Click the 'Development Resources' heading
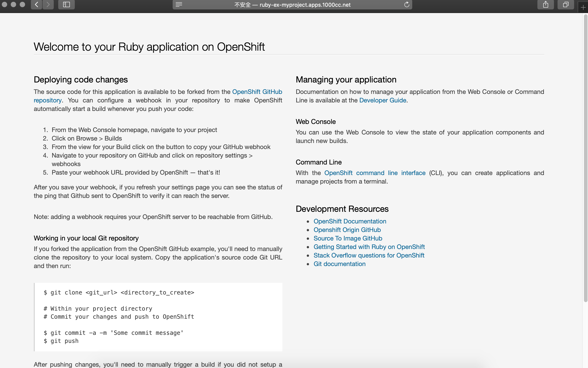This screenshot has width=588, height=368. pyautogui.click(x=342, y=209)
